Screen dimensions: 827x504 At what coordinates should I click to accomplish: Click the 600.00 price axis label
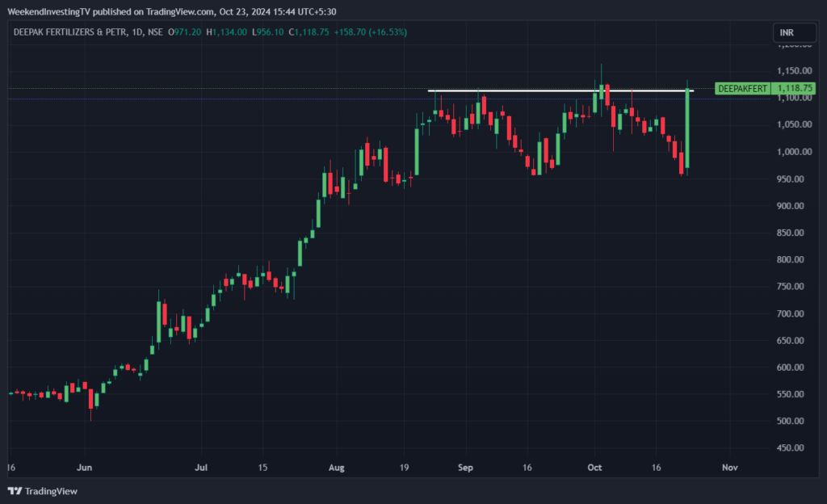tap(791, 367)
